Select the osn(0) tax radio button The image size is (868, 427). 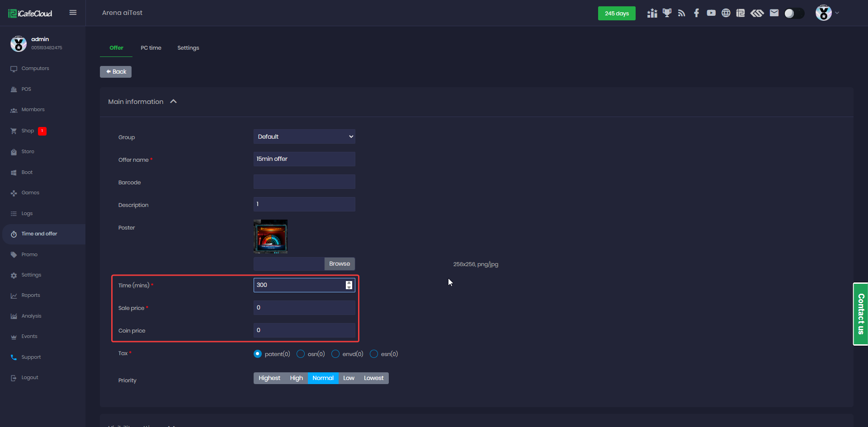coord(301,354)
